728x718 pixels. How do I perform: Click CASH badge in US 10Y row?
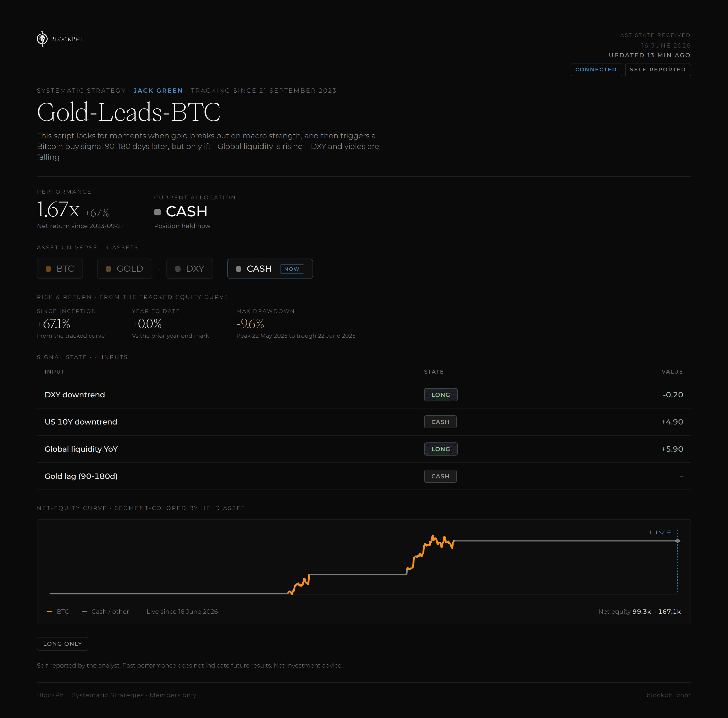click(x=440, y=422)
